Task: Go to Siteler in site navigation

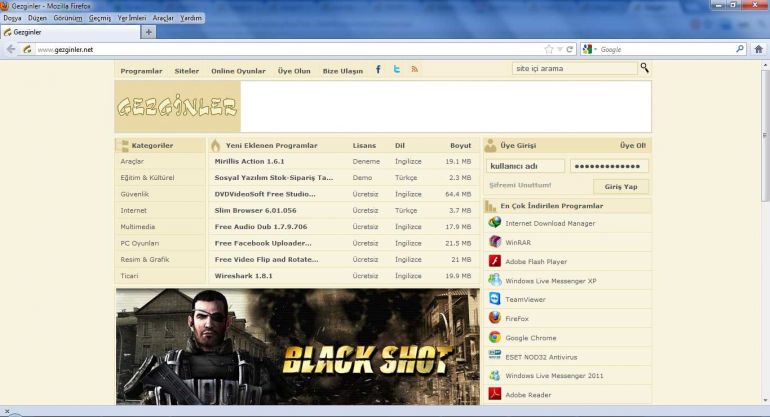Action: pos(187,71)
